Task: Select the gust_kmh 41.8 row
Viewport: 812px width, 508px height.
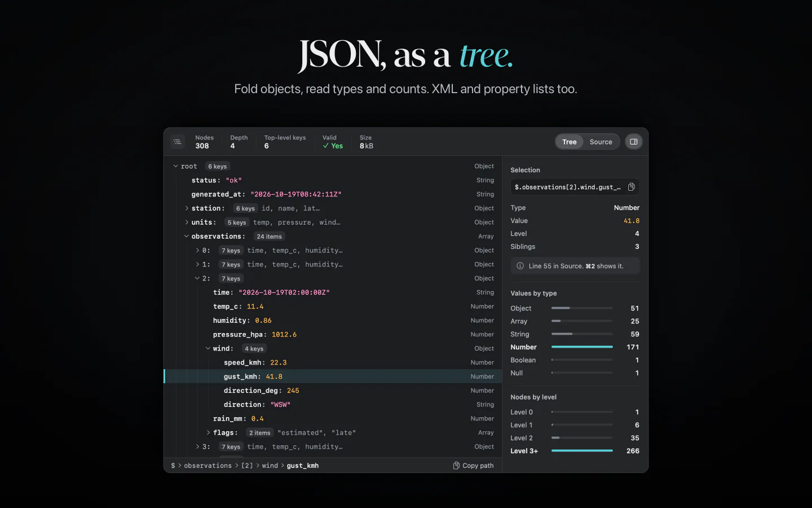Action: tap(333, 376)
